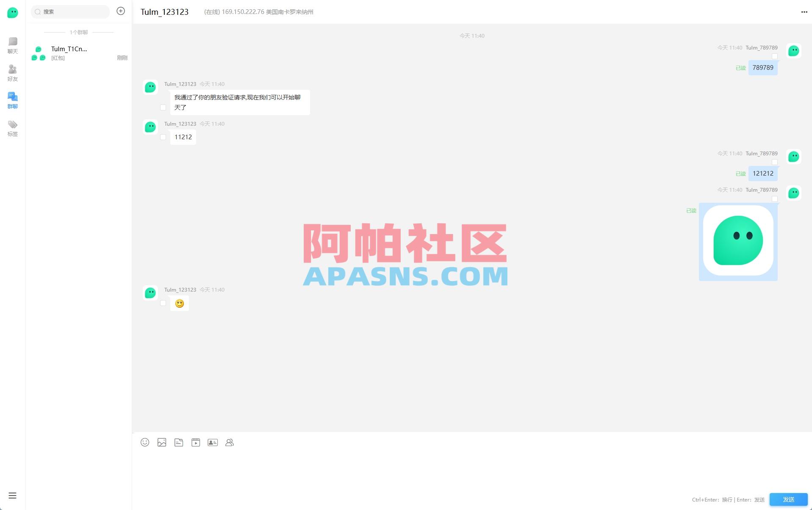Share a contact card via the card icon
Viewport: 812px width, 510px height.
(x=213, y=442)
